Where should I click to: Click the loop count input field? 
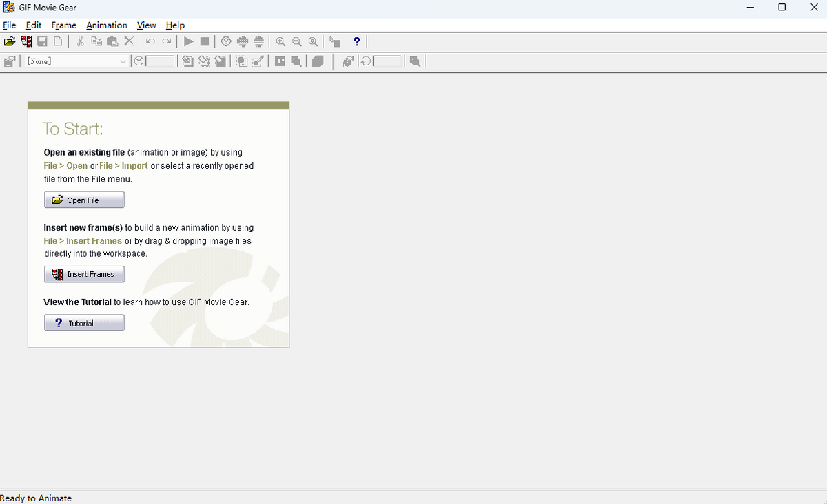(387, 61)
